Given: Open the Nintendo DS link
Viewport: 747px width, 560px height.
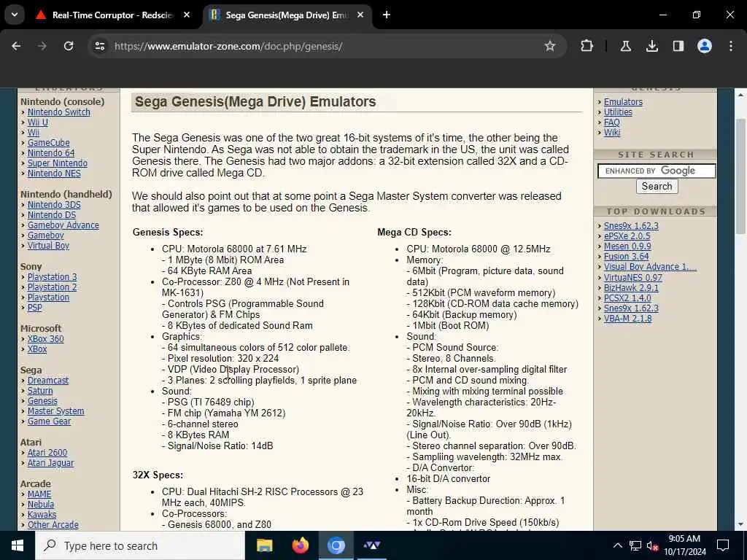Looking at the screenshot, I should pyautogui.click(x=52, y=215).
